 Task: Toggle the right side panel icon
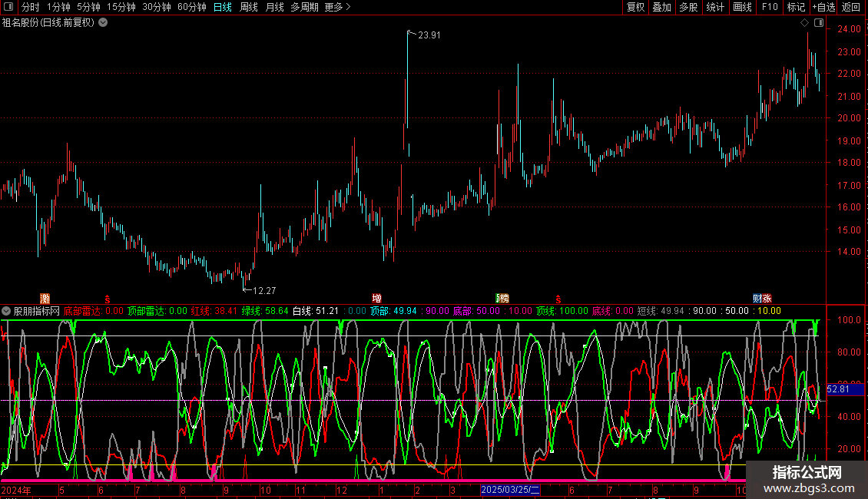[x=819, y=23]
